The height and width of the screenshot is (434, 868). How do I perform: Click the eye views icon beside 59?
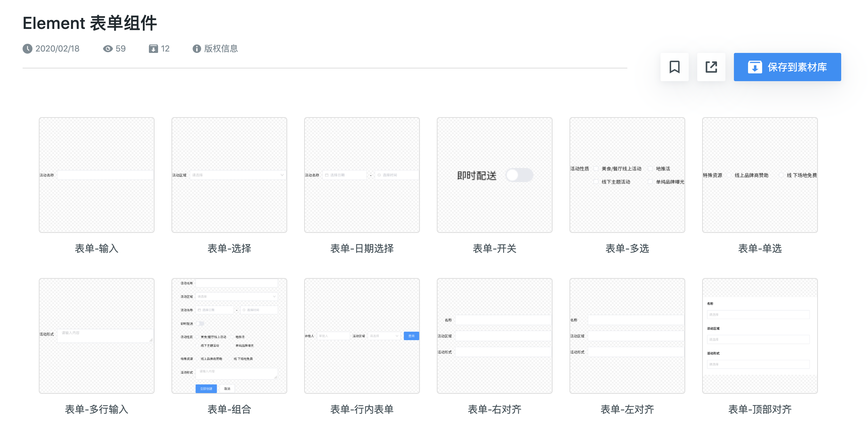(x=108, y=49)
